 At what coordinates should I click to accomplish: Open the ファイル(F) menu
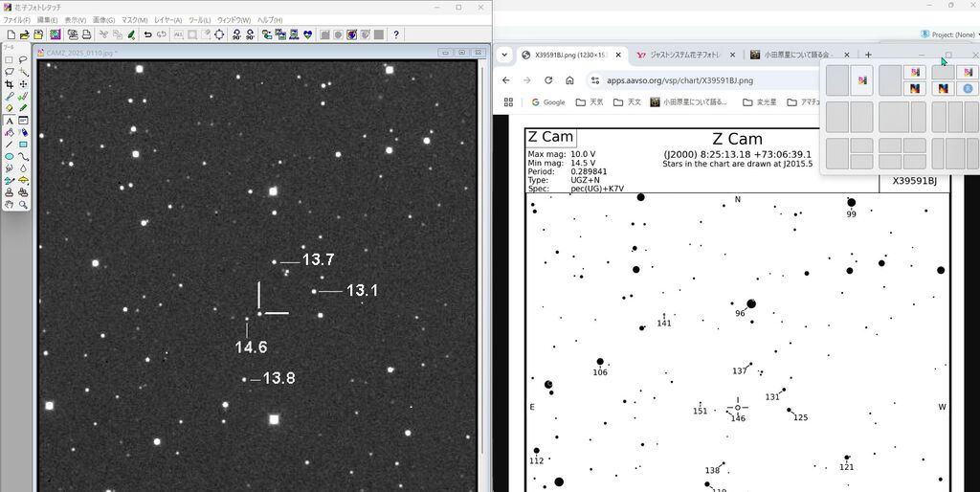pyautogui.click(x=17, y=20)
